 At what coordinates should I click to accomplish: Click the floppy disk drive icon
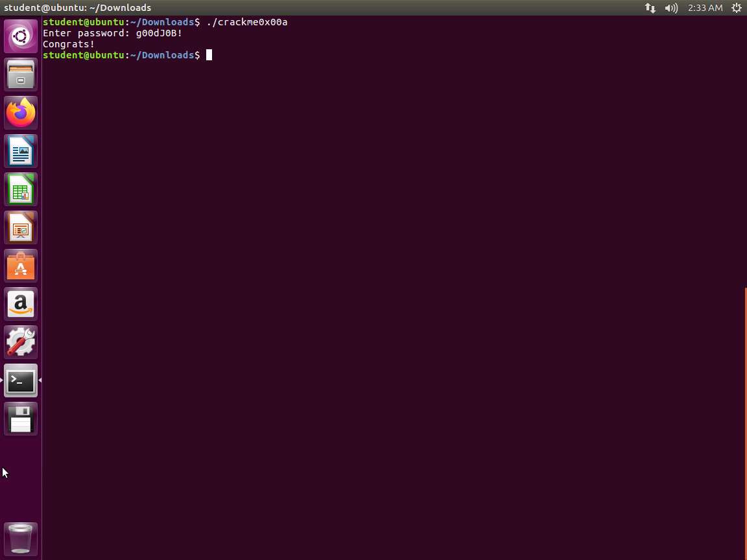[x=21, y=419]
